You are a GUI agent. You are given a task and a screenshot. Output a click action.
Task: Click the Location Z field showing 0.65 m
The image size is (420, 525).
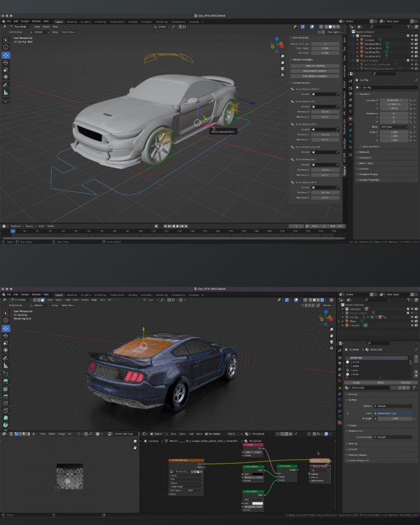point(394,108)
